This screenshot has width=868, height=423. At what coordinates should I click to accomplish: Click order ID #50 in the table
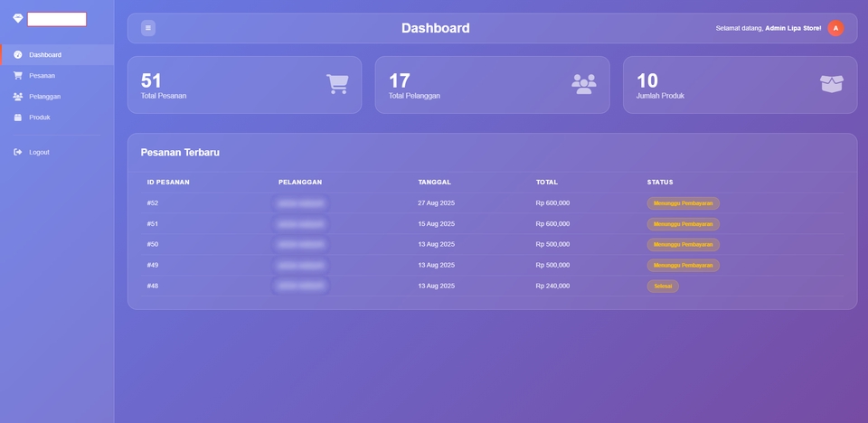153,244
